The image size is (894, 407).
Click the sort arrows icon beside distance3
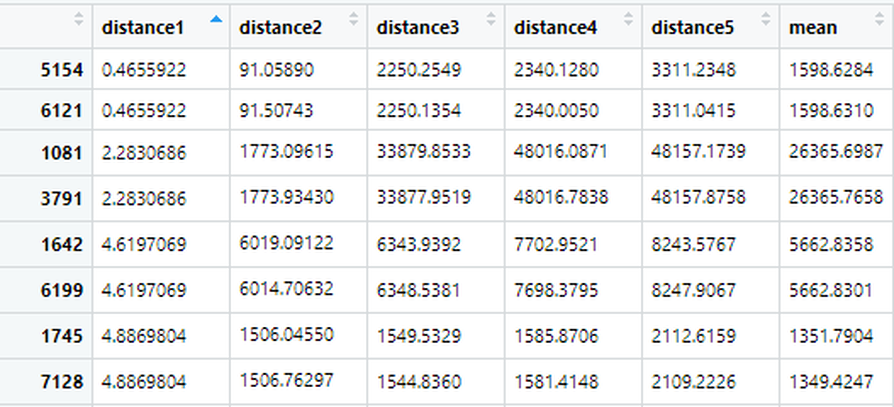click(490, 19)
